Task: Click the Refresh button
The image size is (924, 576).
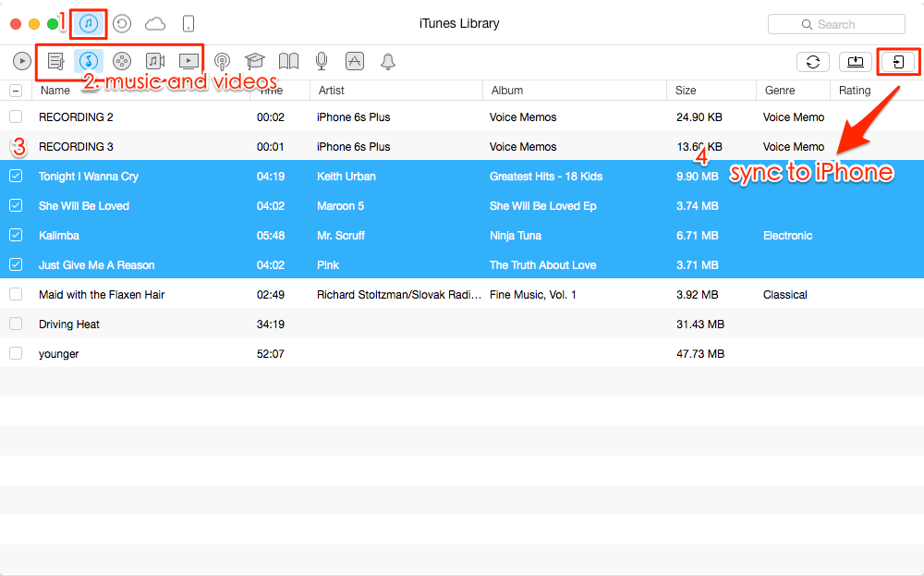Action: point(813,62)
